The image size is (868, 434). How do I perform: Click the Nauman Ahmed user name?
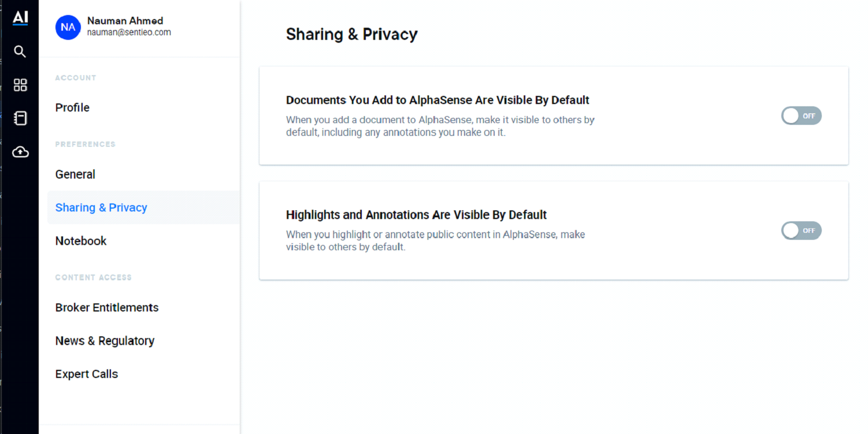[125, 21]
